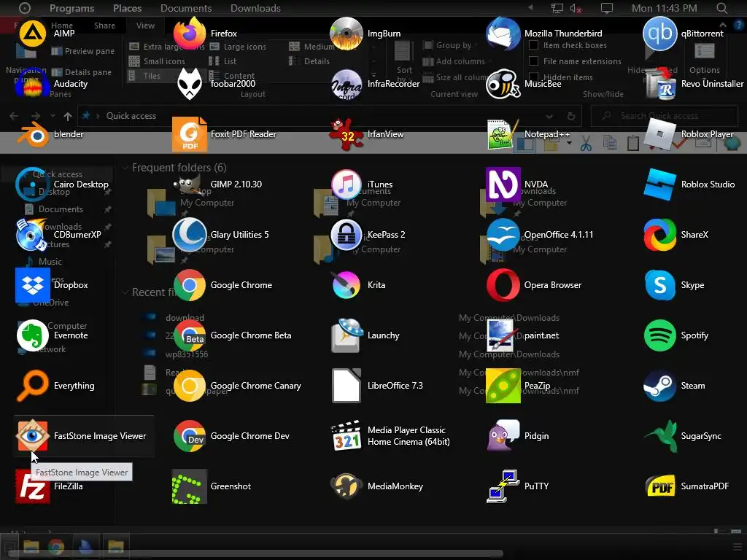Launch KeePass 2
The height and width of the screenshot is (560, 747).
click(x=368, y=235)
